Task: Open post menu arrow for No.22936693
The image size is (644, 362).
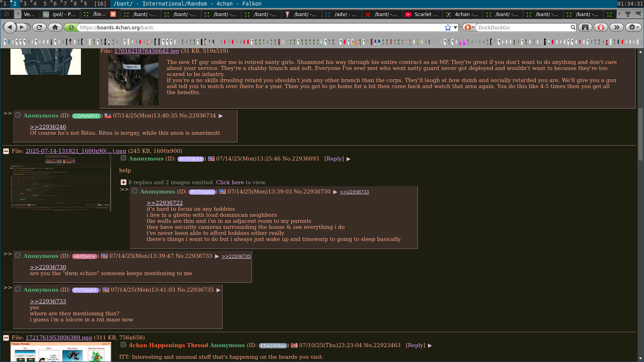Action: click(x=349, y=159)
